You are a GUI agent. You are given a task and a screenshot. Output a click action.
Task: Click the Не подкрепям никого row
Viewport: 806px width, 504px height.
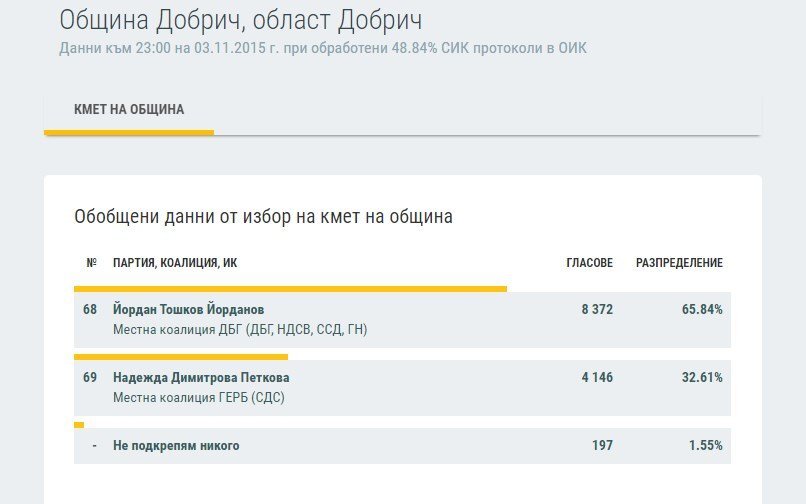tap(402, 445)
